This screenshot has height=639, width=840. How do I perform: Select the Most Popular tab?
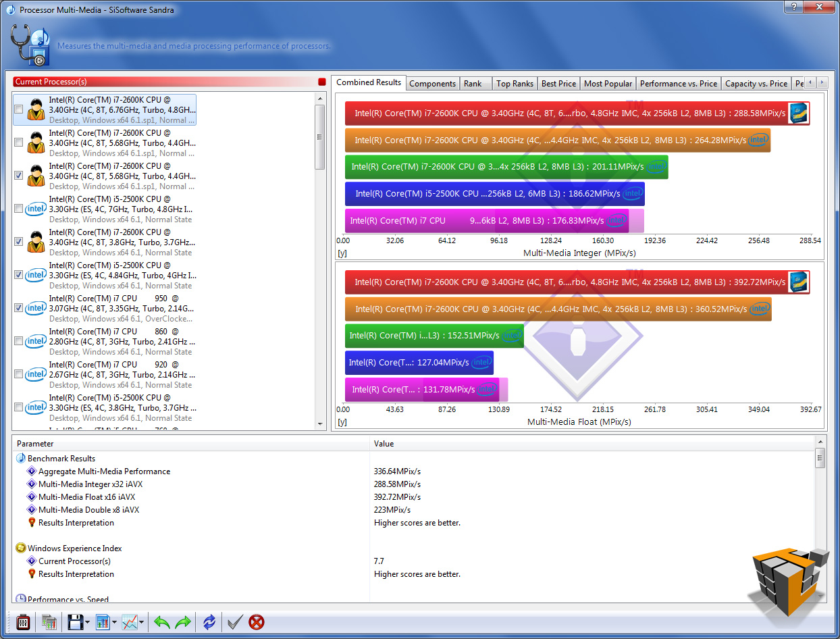click(x=608, y=84)
